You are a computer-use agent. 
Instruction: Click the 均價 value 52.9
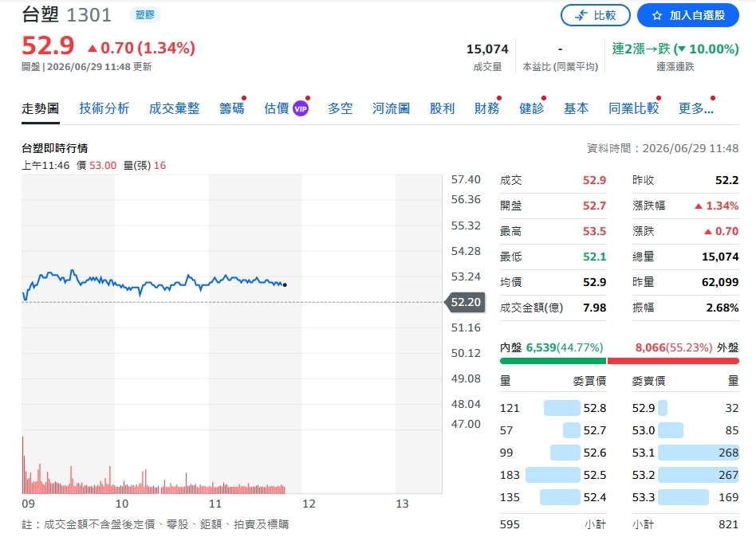tap(594, 282)
